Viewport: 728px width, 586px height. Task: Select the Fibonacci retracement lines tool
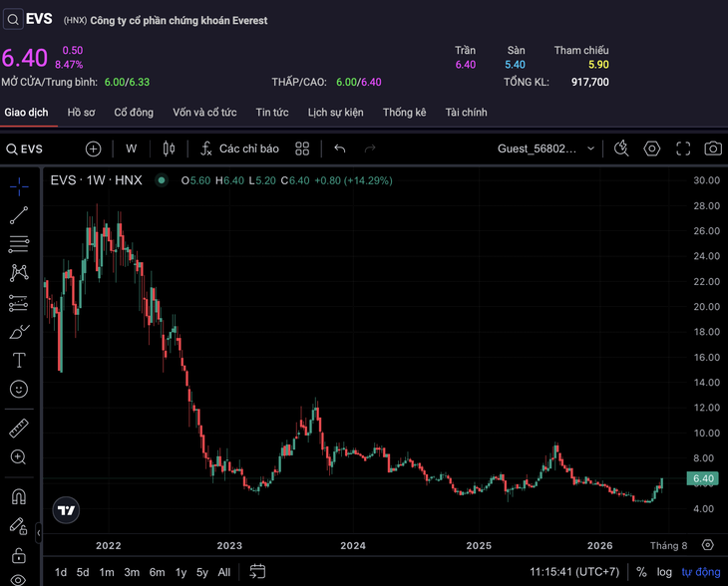pyautogui.click(x=19, y=244)
